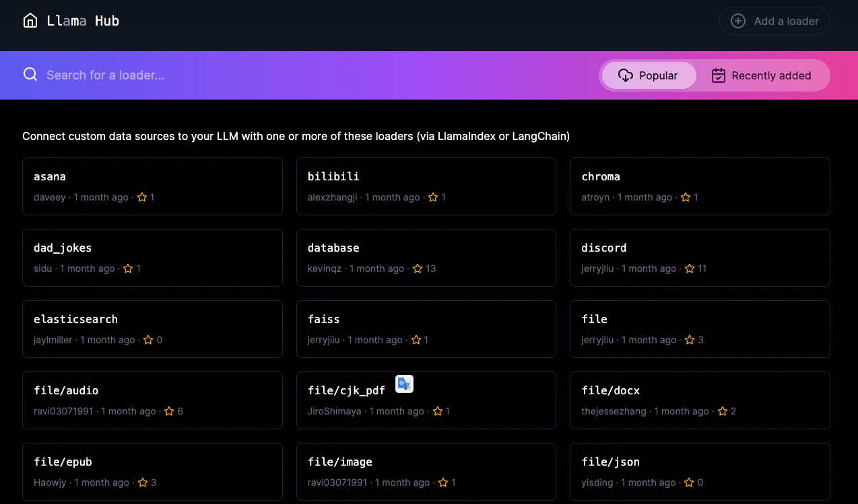
Task: Click author name JiroShimaya
Action: tap(335, 411)
